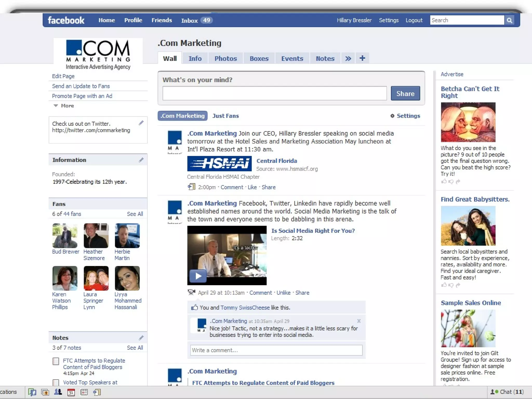This screenshot has height=399, width=532.
Task: Select the .Com Marketing wall filter
Action: click(182, 116)
